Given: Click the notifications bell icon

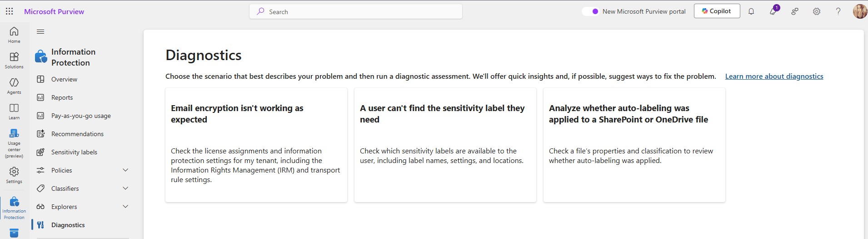Looking at the screenshot, I should click(x=751, y=11).
